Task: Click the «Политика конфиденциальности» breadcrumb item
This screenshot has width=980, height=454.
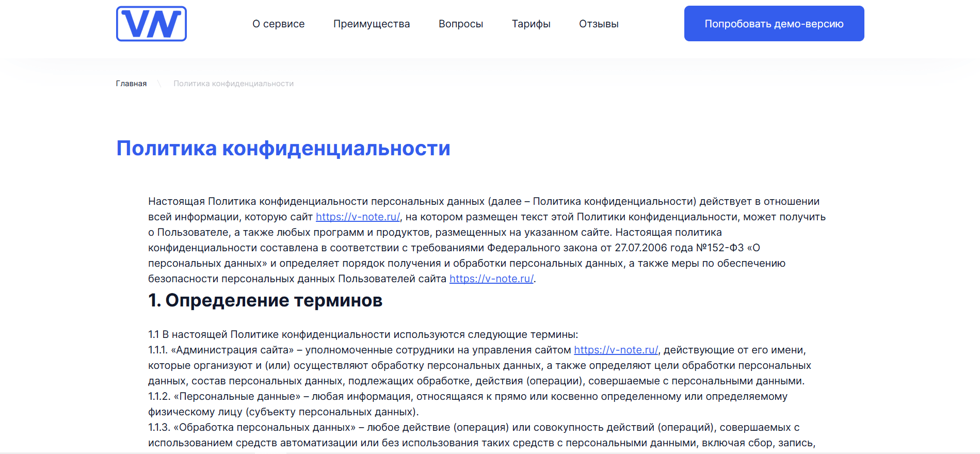Action: click(x=233, y=84)
